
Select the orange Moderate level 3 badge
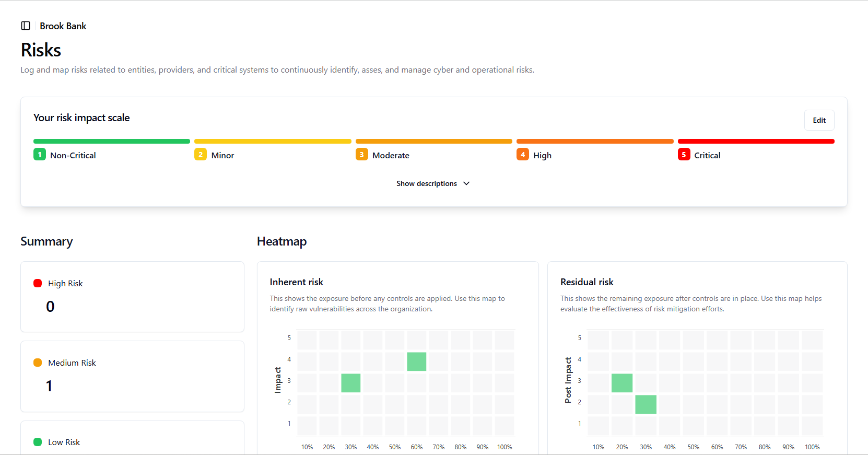point(362,155)
